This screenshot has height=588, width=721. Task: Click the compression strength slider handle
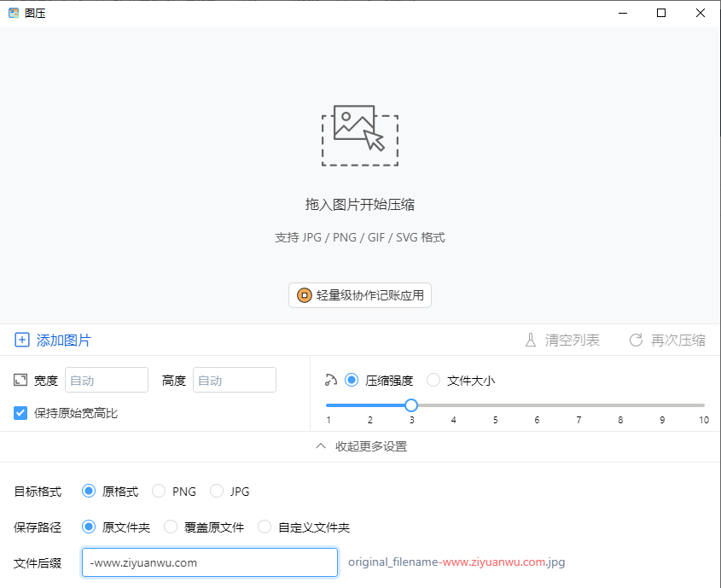(x=411, y=405)
